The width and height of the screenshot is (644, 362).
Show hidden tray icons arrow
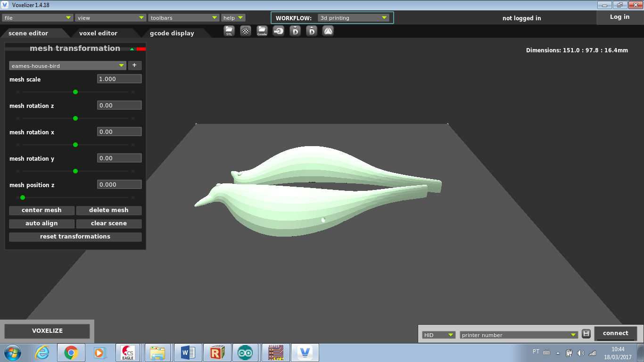[x=558, y=353]
